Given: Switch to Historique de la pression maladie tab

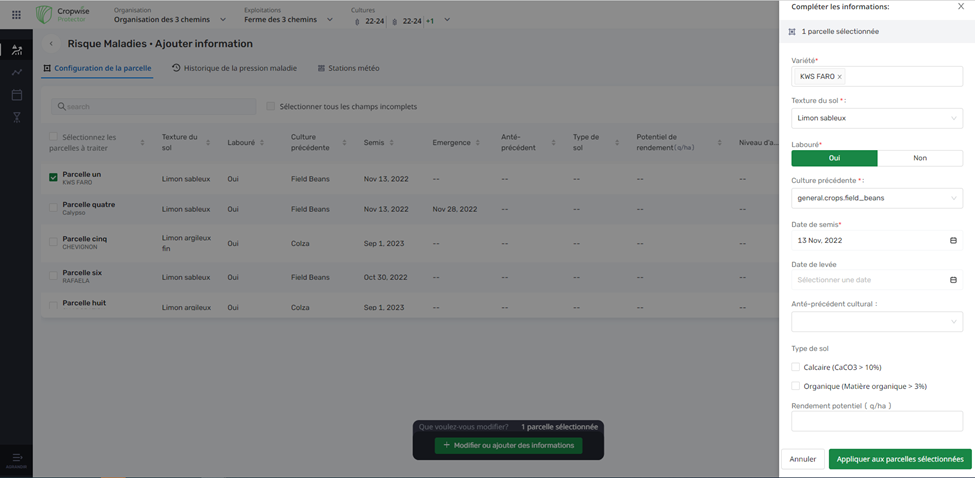Looking at the screenshot, I should pos(235,68).
